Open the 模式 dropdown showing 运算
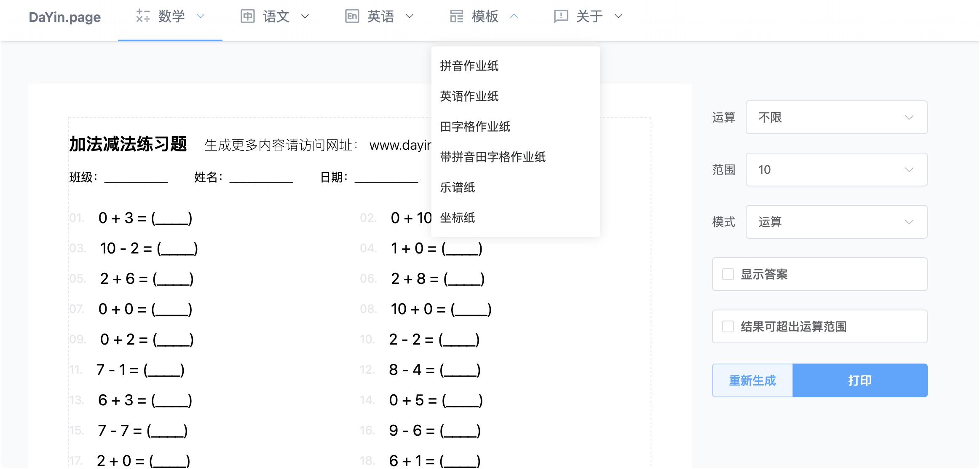 click(836, 222)
